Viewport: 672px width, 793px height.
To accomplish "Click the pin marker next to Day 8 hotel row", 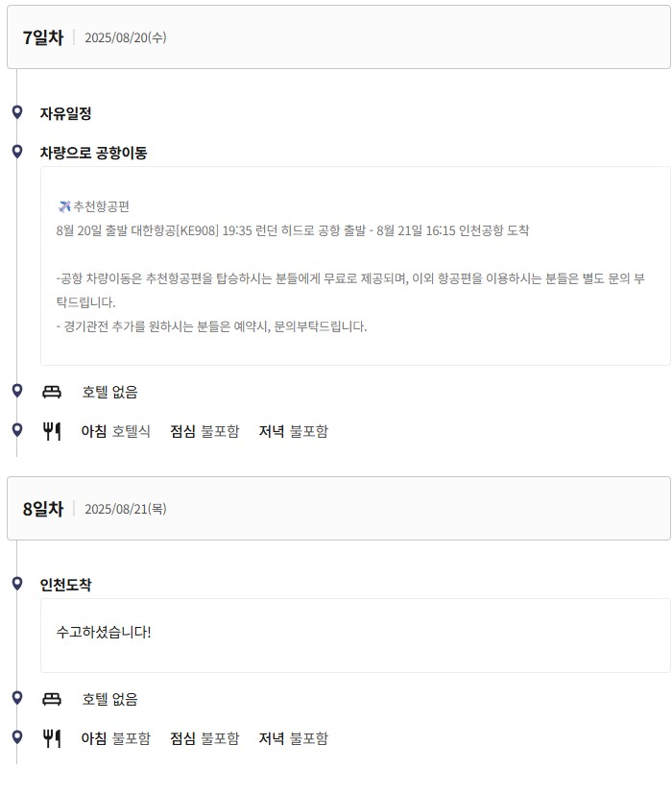I will pyautogui.click(x=17, y=698).
